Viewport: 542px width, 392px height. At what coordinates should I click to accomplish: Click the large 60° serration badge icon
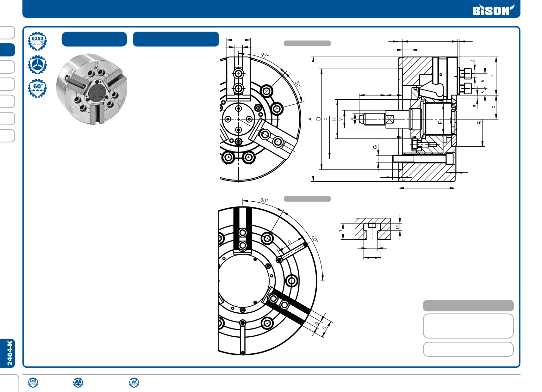coord(37,88)
